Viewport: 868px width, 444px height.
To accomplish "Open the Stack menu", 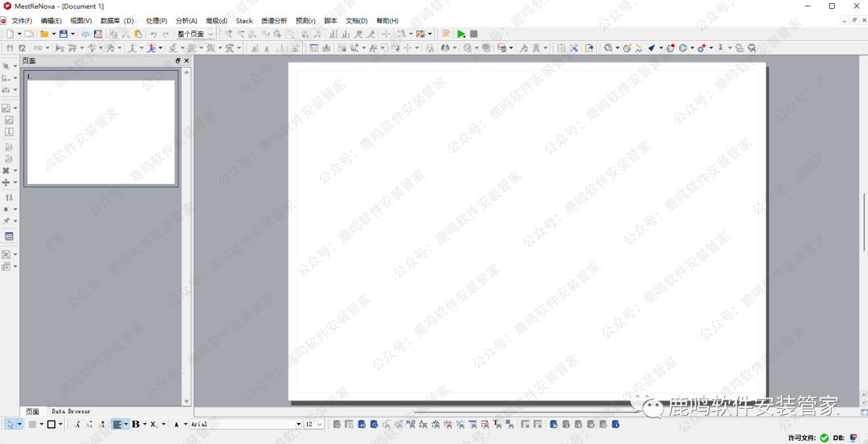I will pyautogui.click(x=244, y=20).
